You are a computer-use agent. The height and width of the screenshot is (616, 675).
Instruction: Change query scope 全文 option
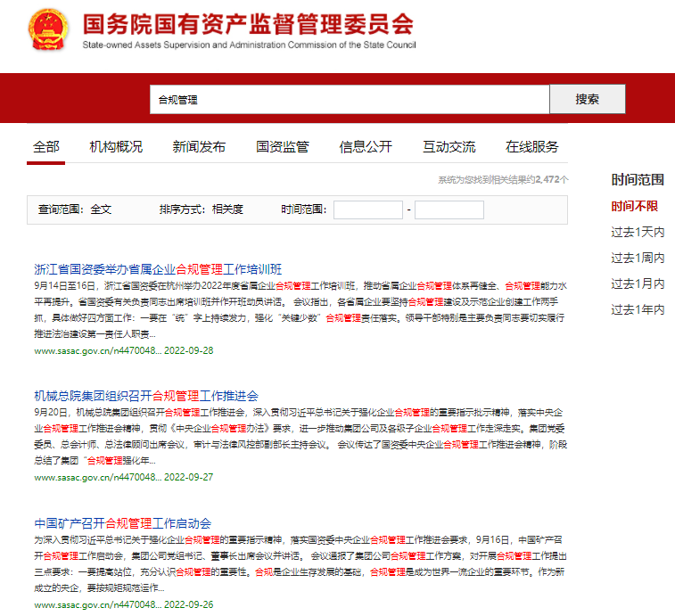coord(101,209)
